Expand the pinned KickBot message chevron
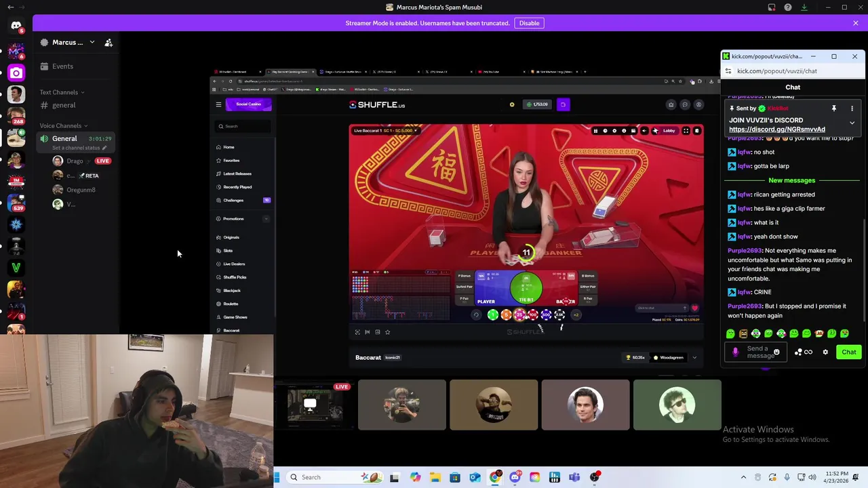Screen dimensions: 868x488 [852, 123]
